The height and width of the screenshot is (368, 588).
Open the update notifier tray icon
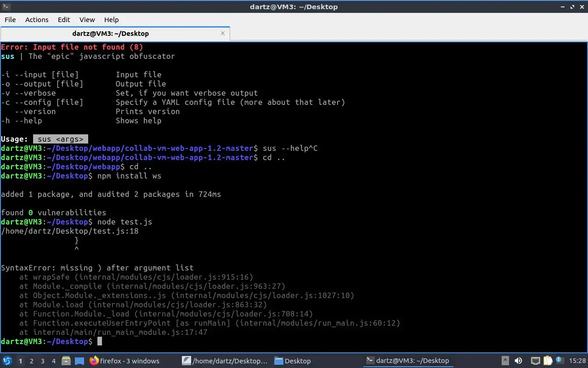pos(560,361)
